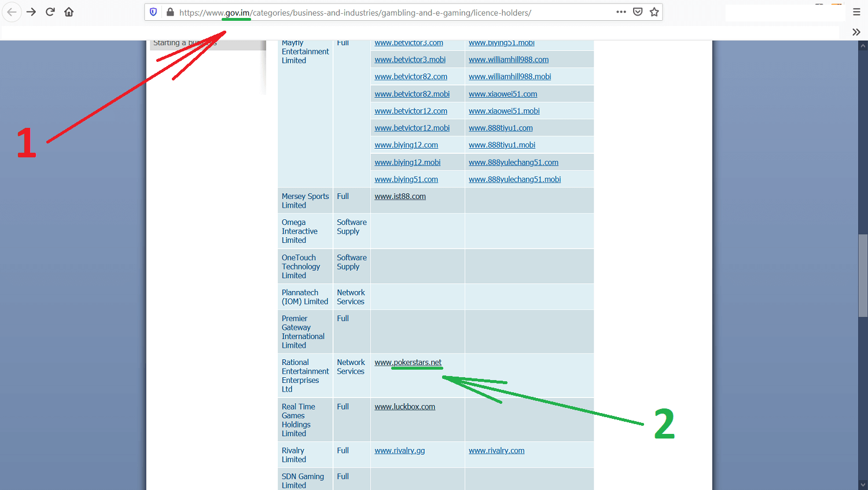View site security padlock details
The image size is (868, 490).
[x=170, y=12]
